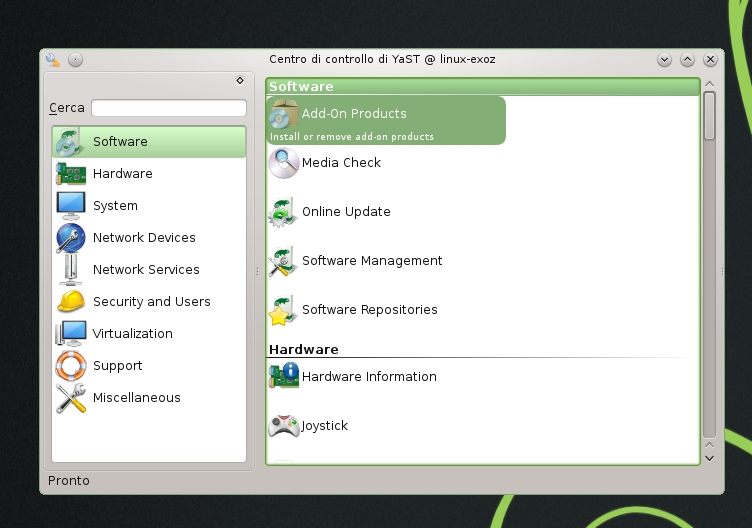The image size is (752, 528).
Task: Click the System label in the sidebar
Action: [x=115, y=206]
